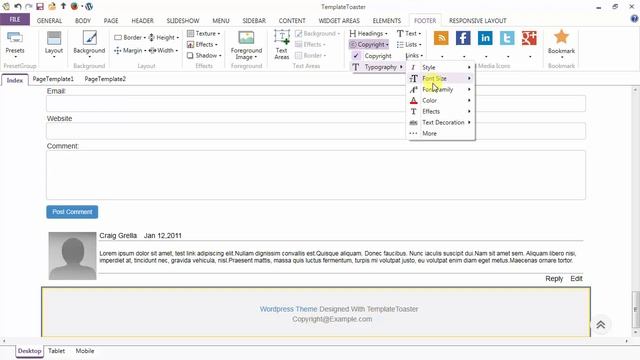Switch to the SIDEBAR ribbon tab
This screenshot has width=640, height=360.
point(254,20)
